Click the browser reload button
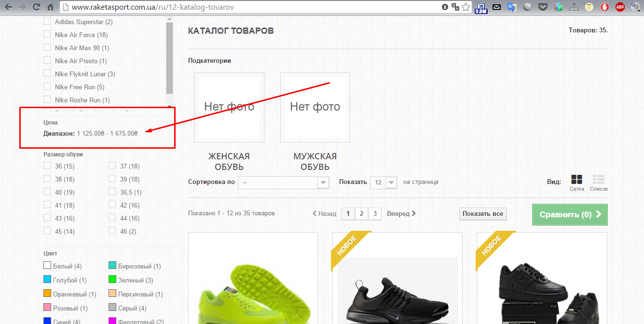644x324 pixels. click(x=36, y=7)
